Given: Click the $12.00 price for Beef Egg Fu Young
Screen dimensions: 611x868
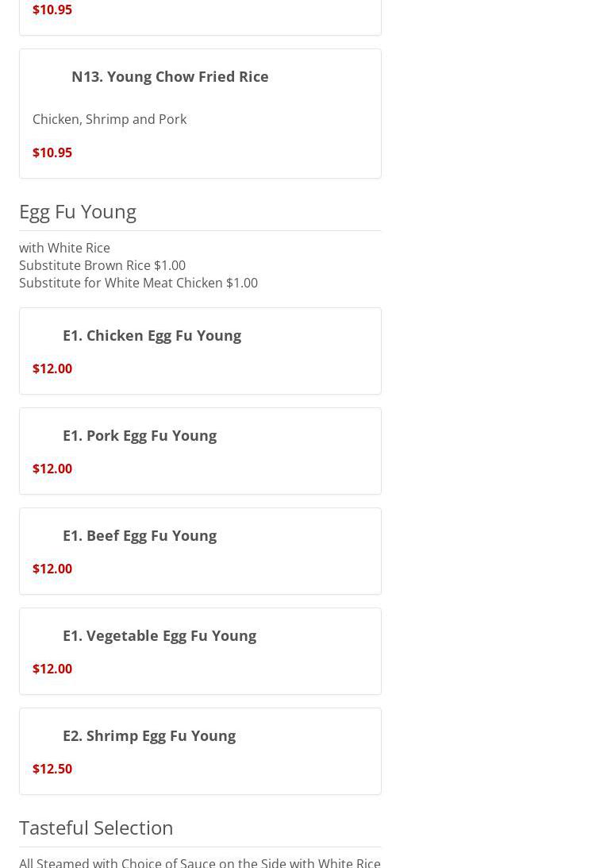Looking at the screenshot, I should (52, 569).
